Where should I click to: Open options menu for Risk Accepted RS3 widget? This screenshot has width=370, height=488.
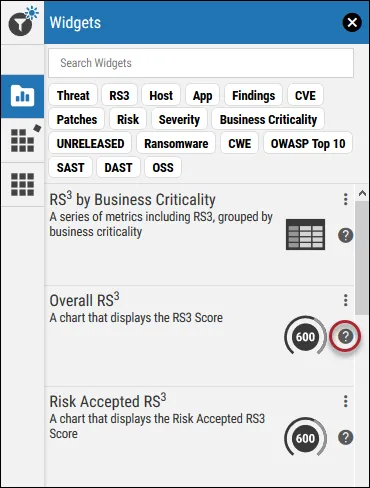(x=346, y=401)
